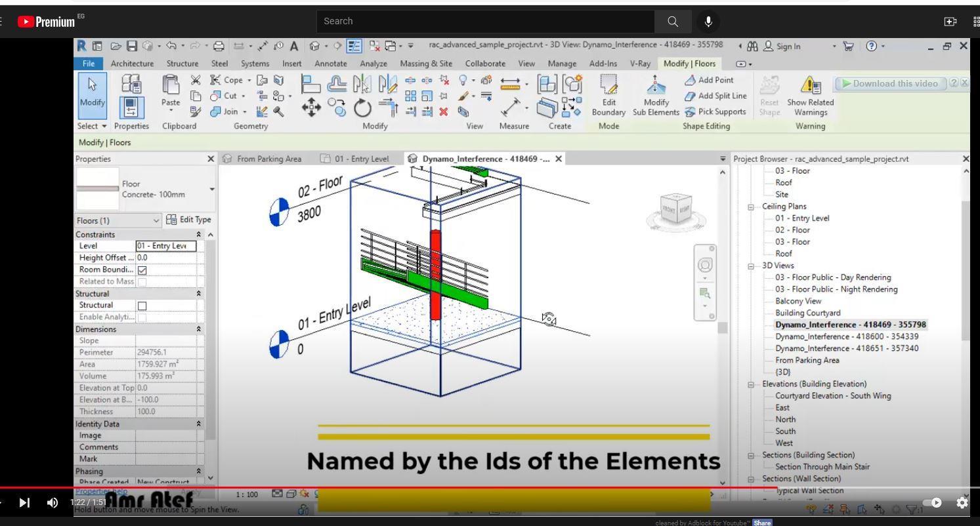Screen dimensions: 980x526
Task: Click Edit Type button
Action: pos(189,220)
